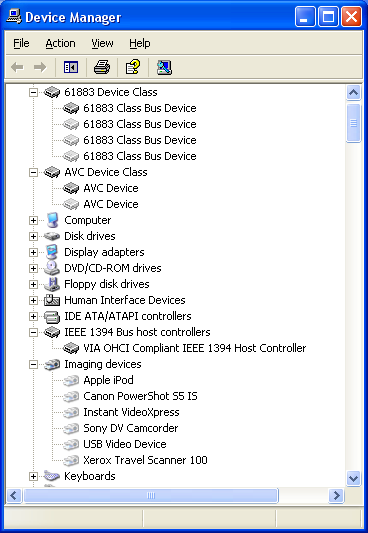Click the vertical scrollbar thumb
368x533 pixels.
click(353, 123)
